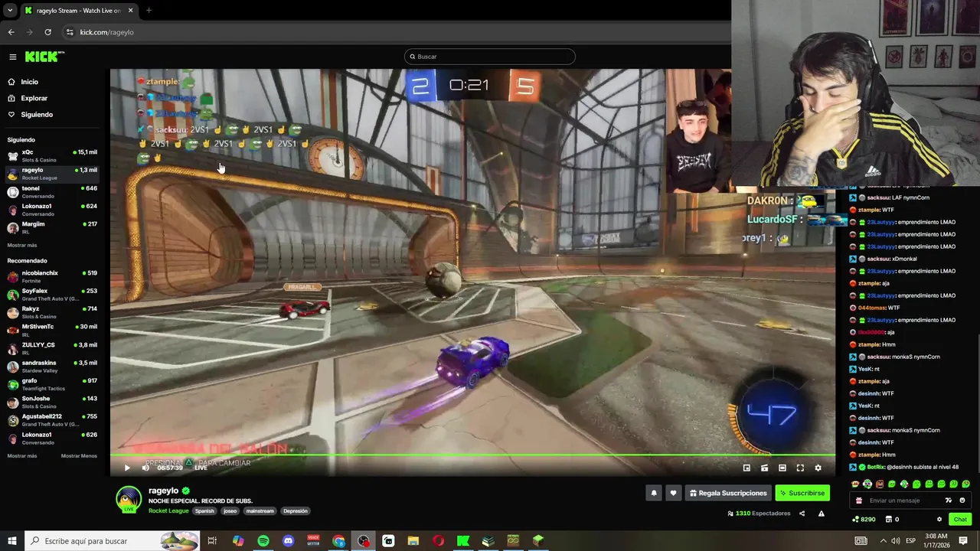Open Siguiendo in the sidebar

(x=37, y=115)
